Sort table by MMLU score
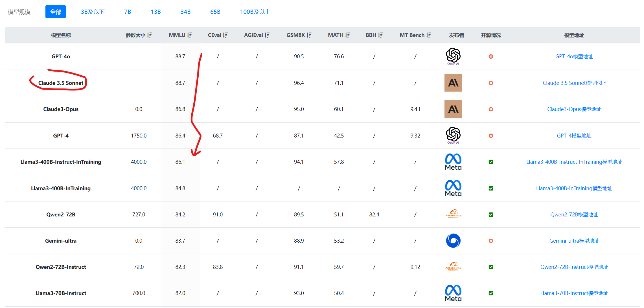 pos(189,35)
